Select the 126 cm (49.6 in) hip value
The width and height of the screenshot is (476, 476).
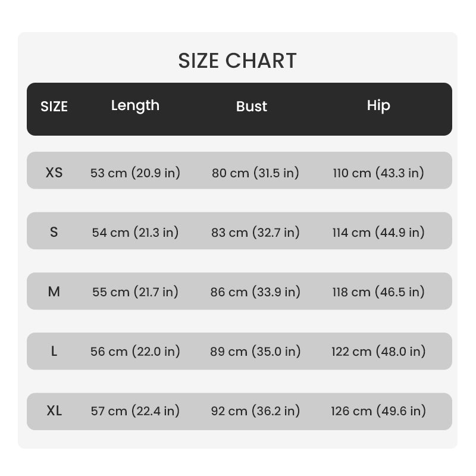pyautogui.click(x=378, y=411)
